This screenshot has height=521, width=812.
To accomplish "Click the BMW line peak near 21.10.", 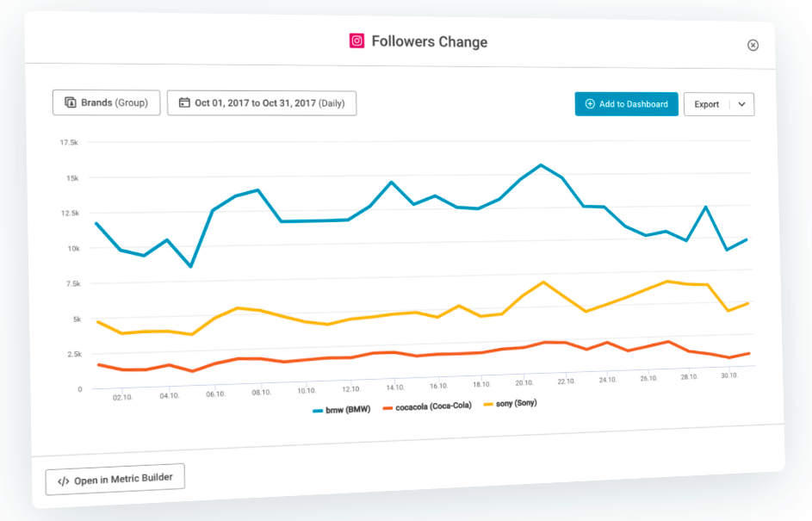I will pos(541,164).
